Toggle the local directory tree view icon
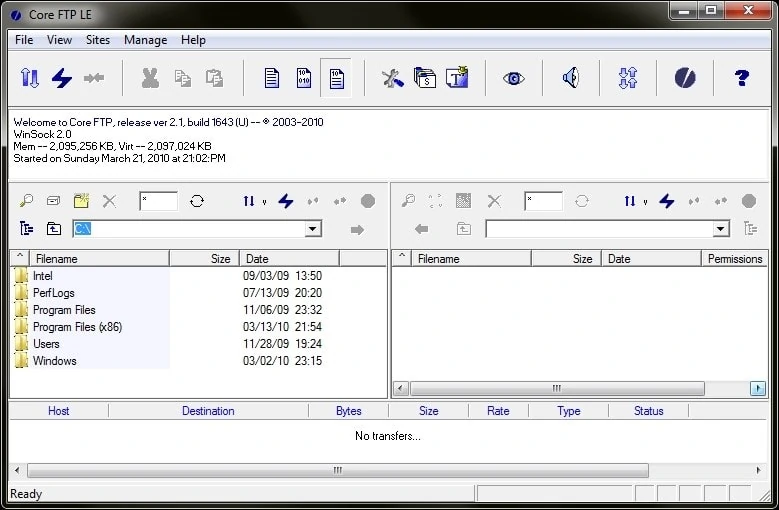This screenshot has width=779, height=510. point(26,228)
